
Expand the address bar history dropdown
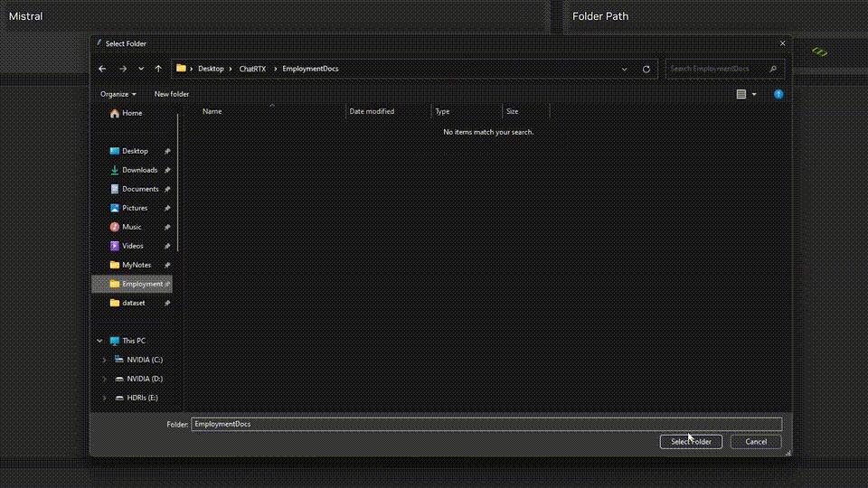click(624, 70)
